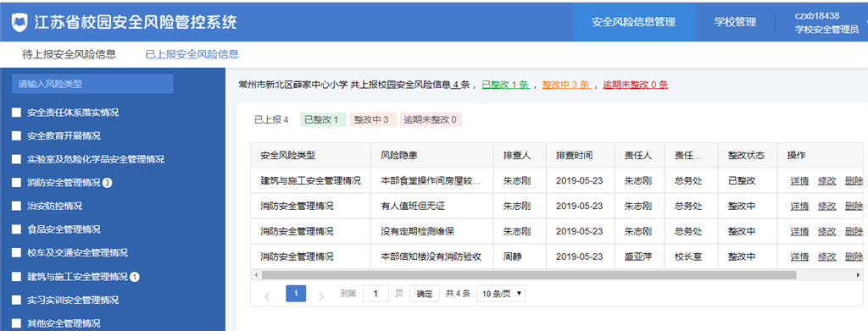Click the page 1 pagination button
868x331 pixels.
(x=296, y=294)
